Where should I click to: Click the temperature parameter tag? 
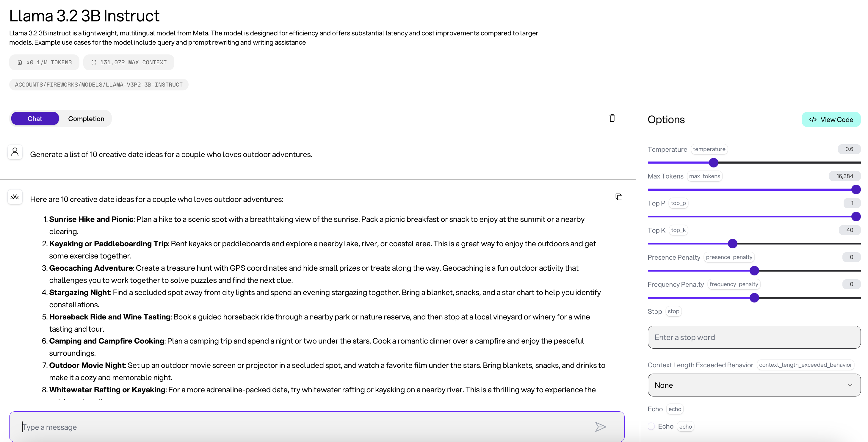[709, 149]
